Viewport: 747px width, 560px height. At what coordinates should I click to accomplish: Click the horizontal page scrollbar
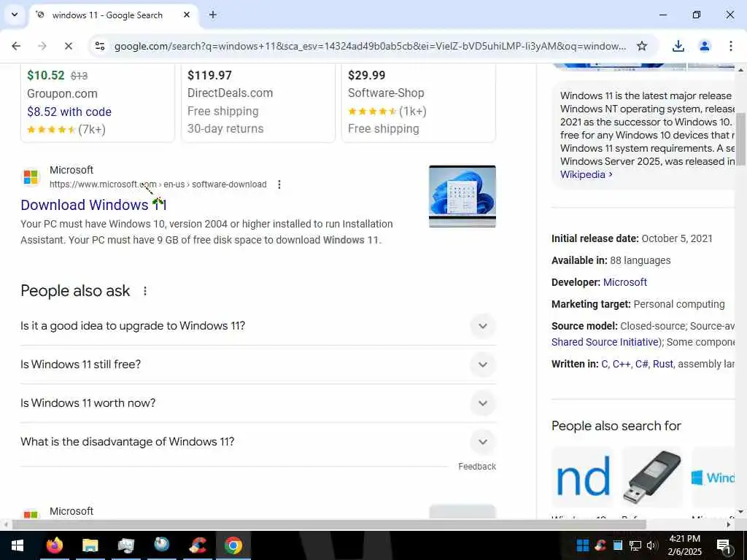coord(329,524)
